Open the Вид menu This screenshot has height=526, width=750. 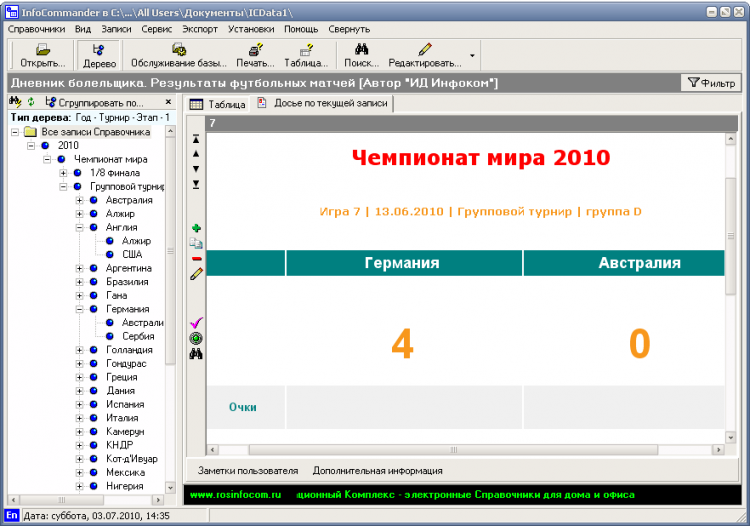[83, 29]
